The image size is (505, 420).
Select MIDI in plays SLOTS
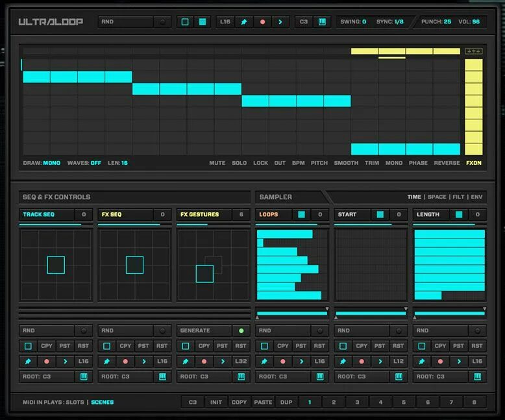point(75,402)
